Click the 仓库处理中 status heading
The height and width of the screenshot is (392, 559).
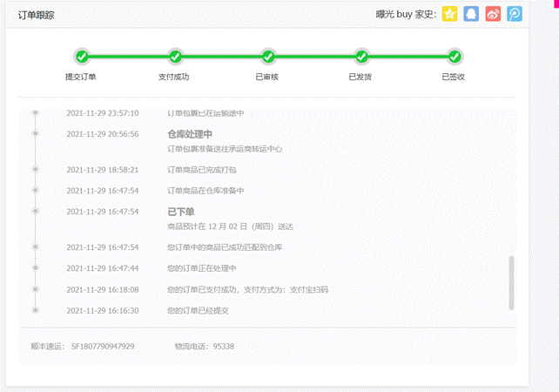(x=190, y=134)
